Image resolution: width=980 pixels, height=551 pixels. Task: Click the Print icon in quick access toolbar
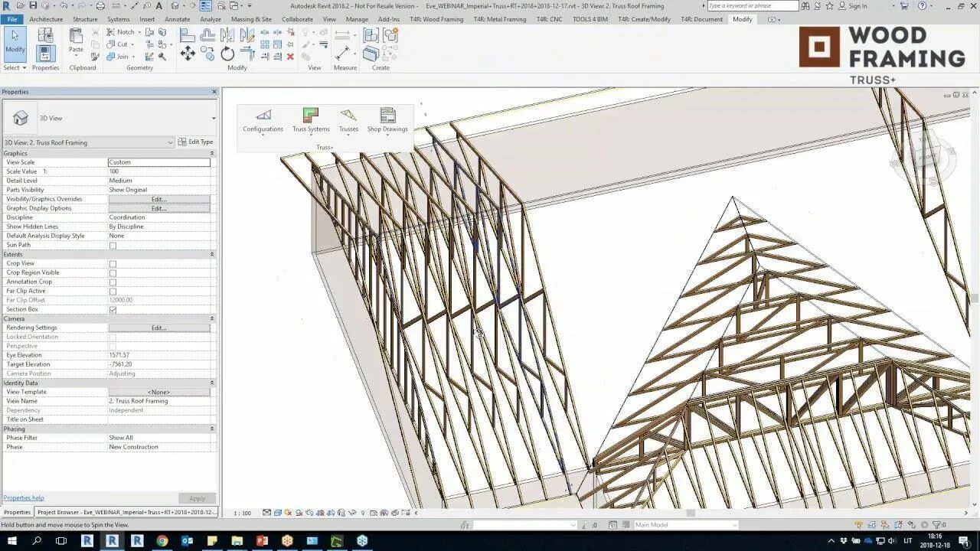click(100, 5)
